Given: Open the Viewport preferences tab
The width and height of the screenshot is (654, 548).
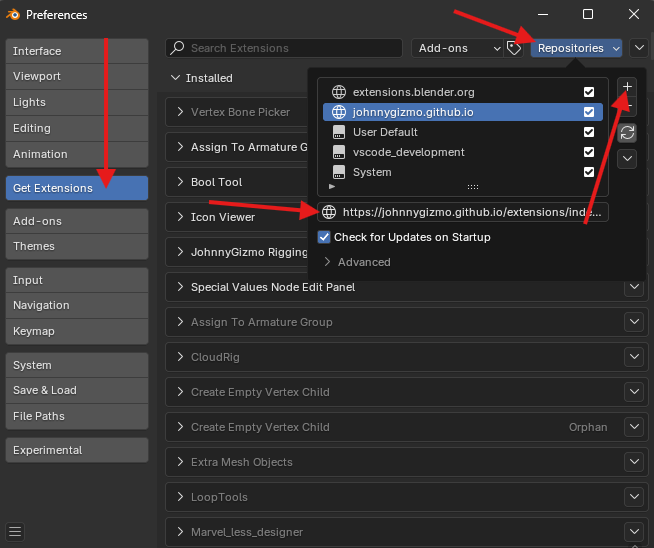Looking at the screenshot, I should tap(77, 76).
